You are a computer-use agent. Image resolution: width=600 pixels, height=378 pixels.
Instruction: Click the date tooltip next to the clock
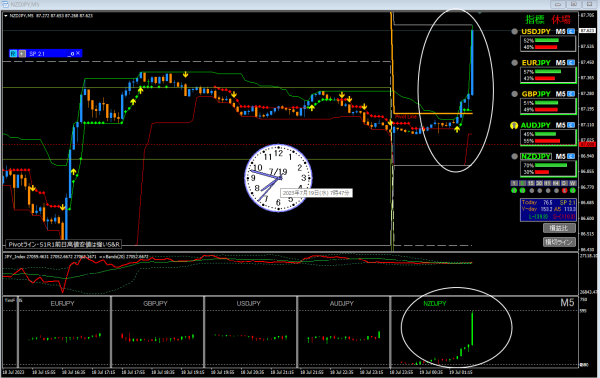pos(316,193)
